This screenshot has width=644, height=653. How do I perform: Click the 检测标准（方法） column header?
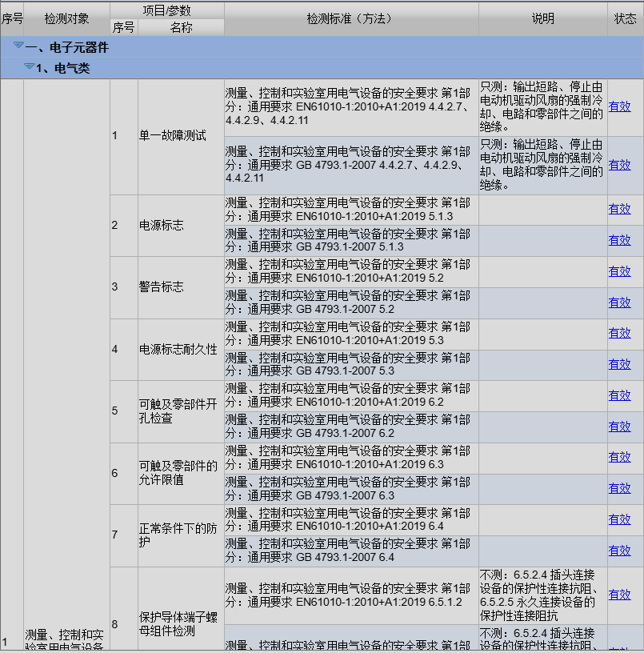[351, 18]
